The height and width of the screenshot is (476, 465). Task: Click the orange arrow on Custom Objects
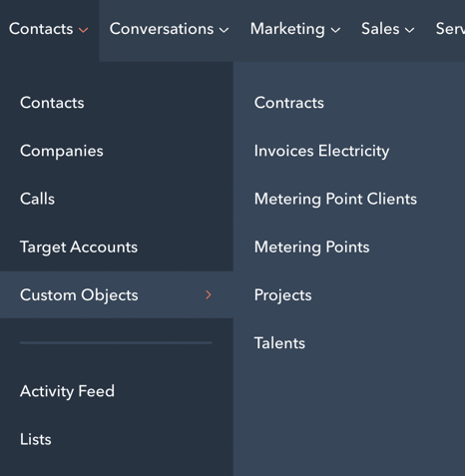[x=209, y=294]
